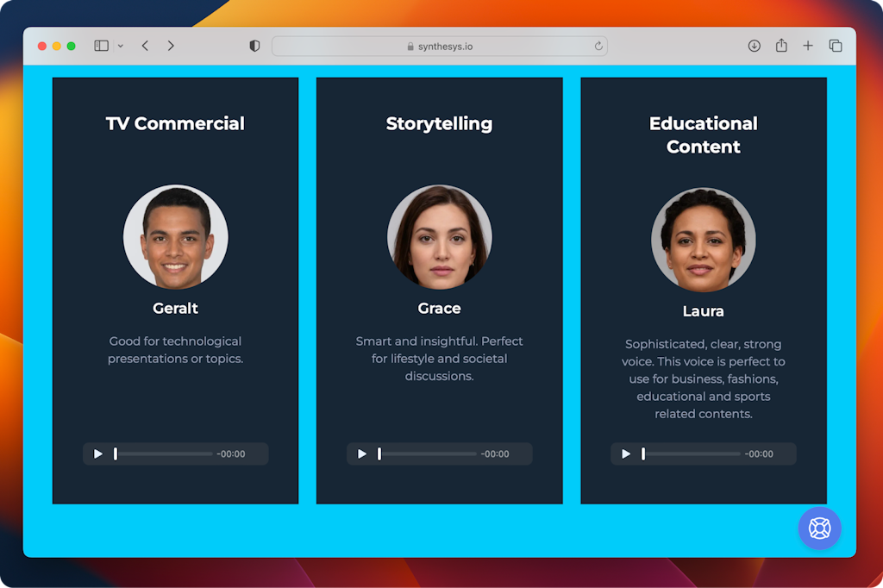Image resolution: width=883 pixels, height=588 pixels.
Task: Play Geralt's TV Commercial voice sample
Action: 97,453
